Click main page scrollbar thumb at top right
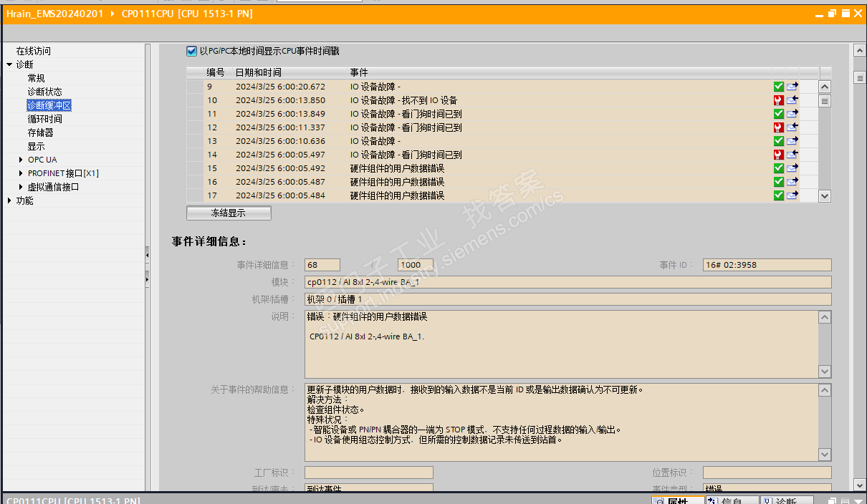867x504 pixels. (x=860, y=77)
